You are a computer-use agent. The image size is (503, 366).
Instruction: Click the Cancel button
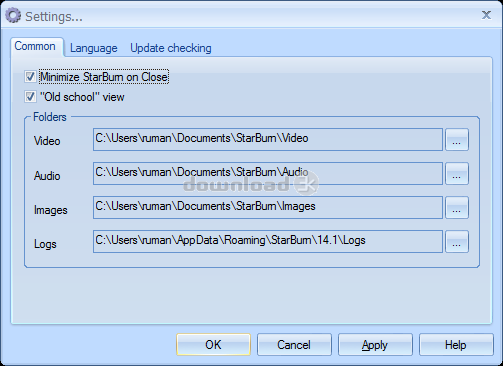coord(294,345)
